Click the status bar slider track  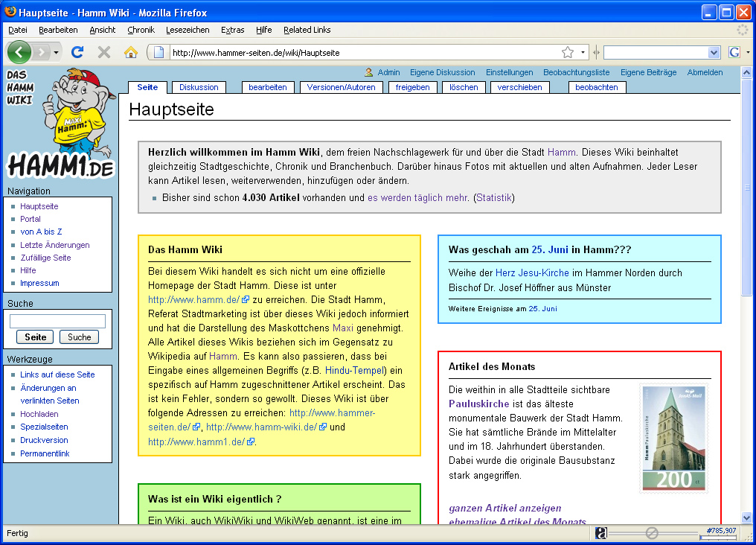pyautogui.click(x=652, y=533)
